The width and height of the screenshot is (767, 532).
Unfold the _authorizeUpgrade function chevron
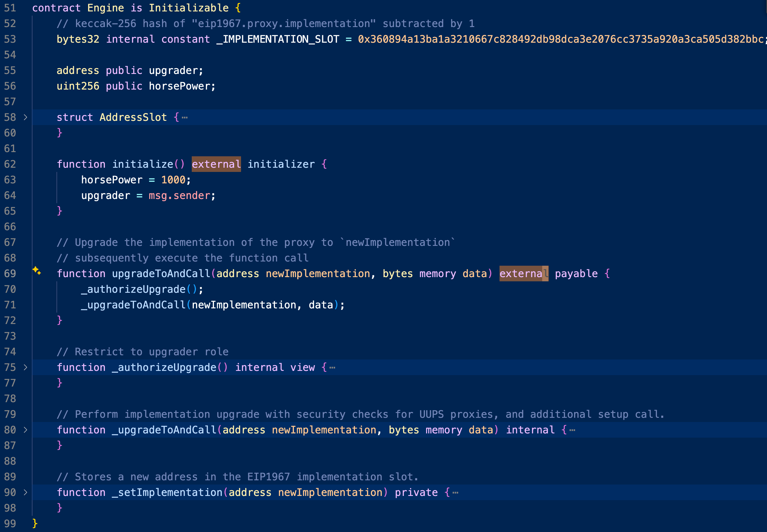(25, 367)
